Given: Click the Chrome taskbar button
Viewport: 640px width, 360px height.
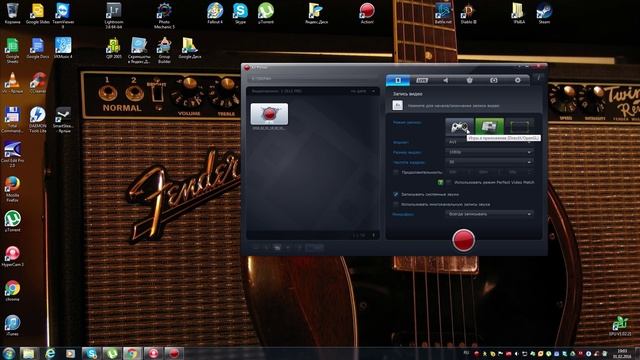Looking at the screenshot, I should 132,353.
